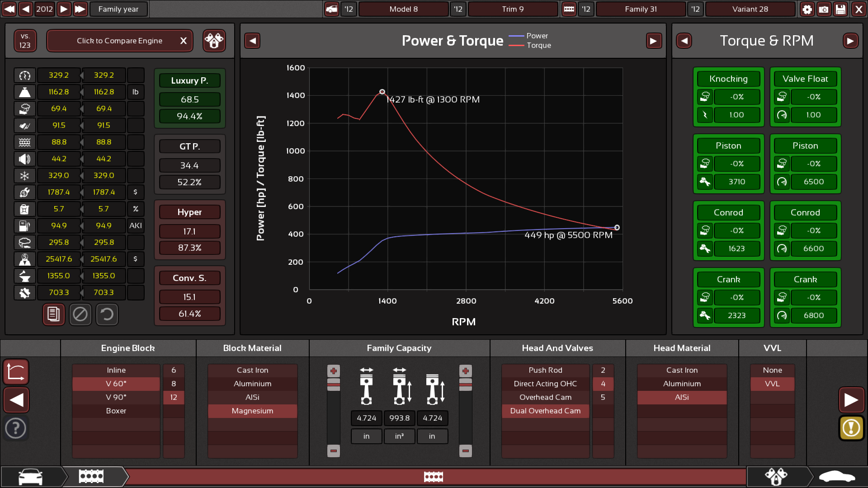Click the engine compare pistons icon

[x=214, y=41]
